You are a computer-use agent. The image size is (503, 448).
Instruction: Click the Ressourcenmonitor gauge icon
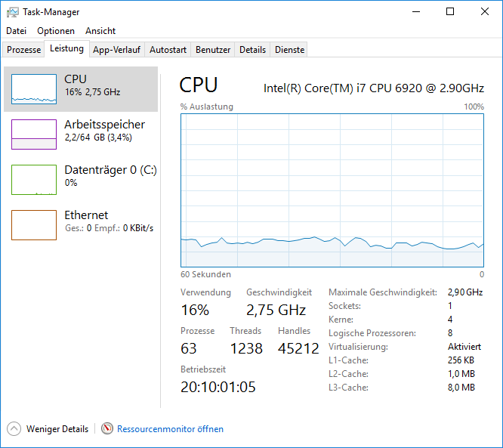click(107, 428)
